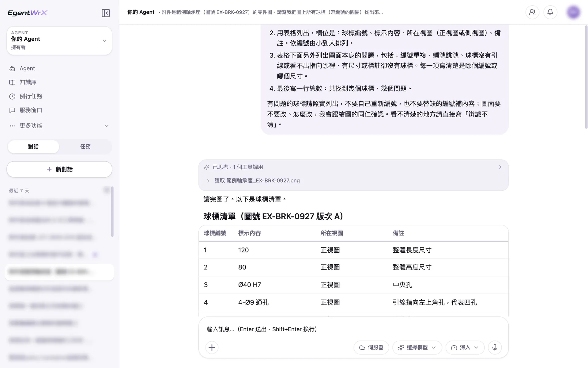The image size is (588, 368).
Task: Click the 伺服器 button
Action: click(x=371, y=347)
